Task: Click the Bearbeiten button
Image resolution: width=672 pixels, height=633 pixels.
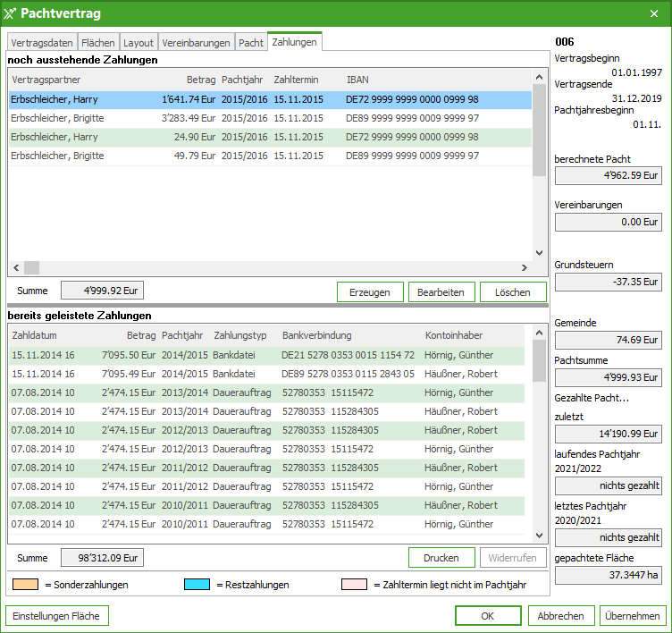Action: point(441,292)
